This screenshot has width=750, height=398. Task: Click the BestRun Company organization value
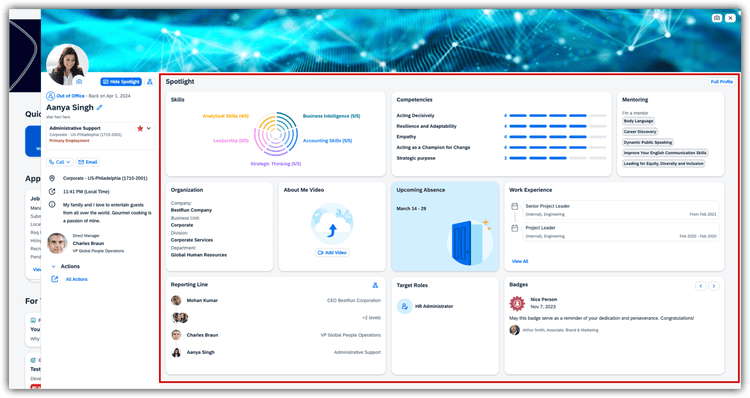coord(191,210)
